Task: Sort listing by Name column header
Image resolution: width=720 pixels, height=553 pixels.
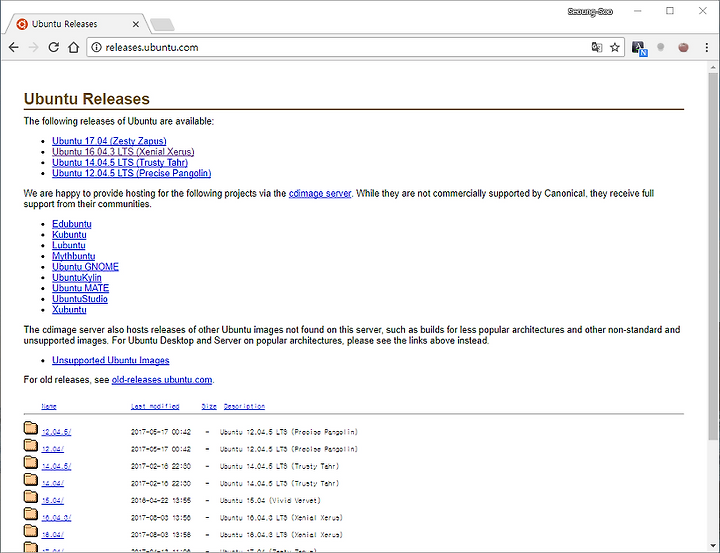Action: [x=49, y=406]
